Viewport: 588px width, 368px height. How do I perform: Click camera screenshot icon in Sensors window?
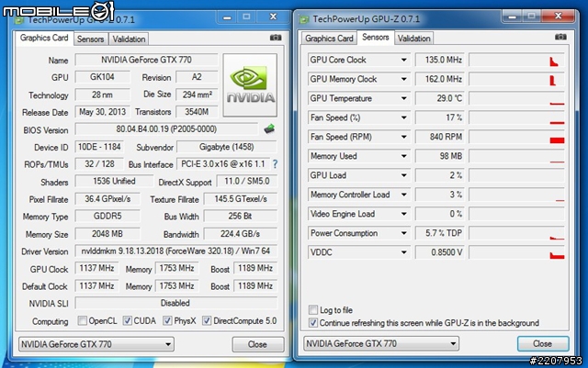coord(560,37)
